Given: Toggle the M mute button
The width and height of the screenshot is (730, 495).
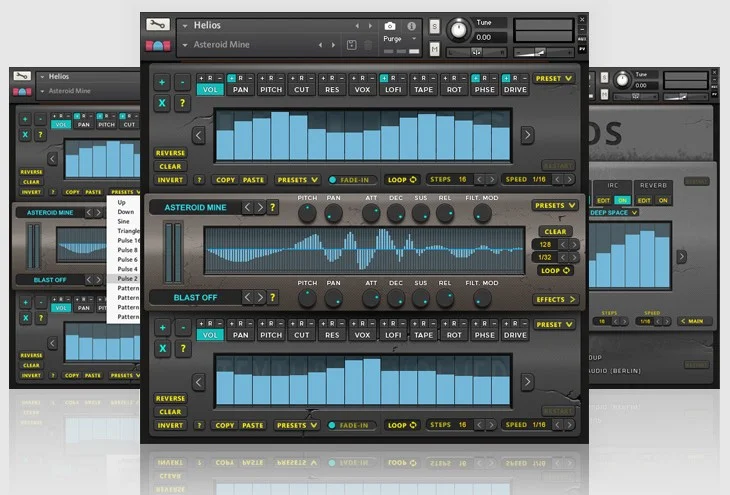Looking at the screenshot, I should tap(434, 49).
